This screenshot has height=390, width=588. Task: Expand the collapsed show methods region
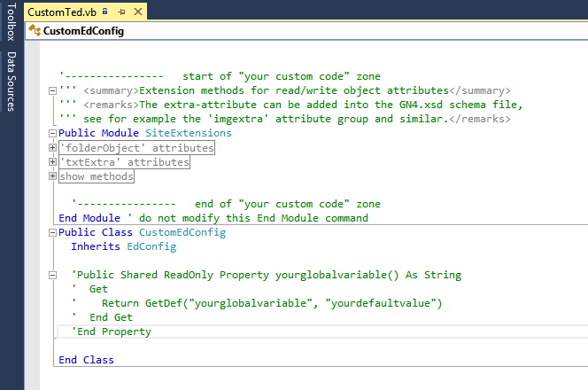[x=53, y=176]
